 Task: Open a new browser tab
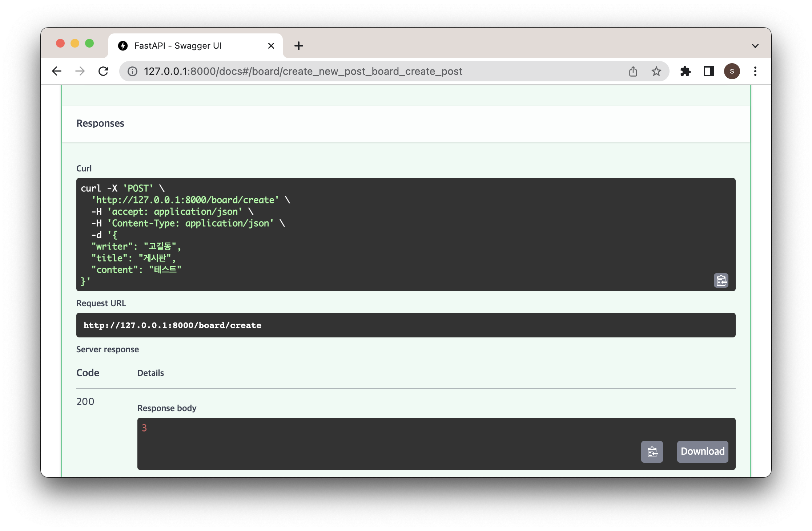coord(298,46)
